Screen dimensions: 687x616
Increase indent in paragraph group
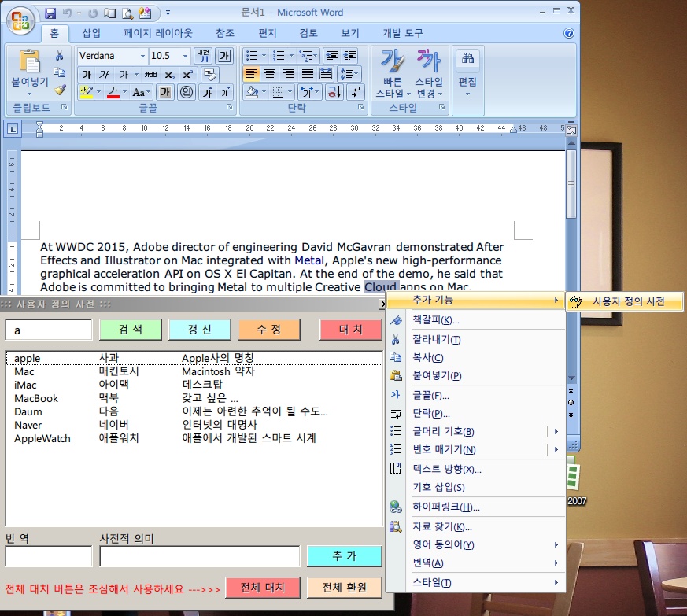349,56
